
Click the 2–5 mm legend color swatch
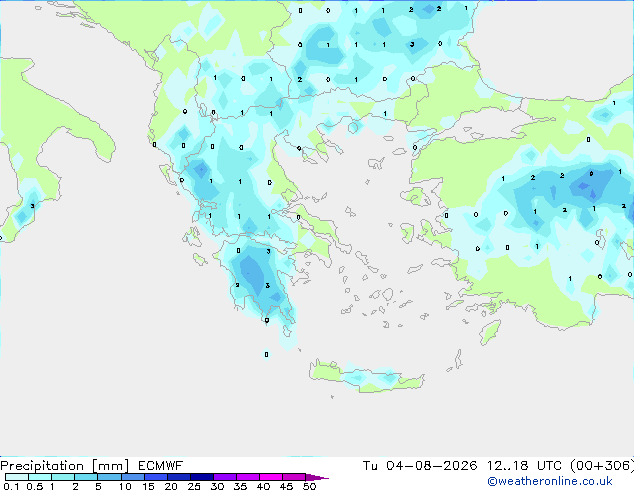pyautogui.click(x=86, y=477)
